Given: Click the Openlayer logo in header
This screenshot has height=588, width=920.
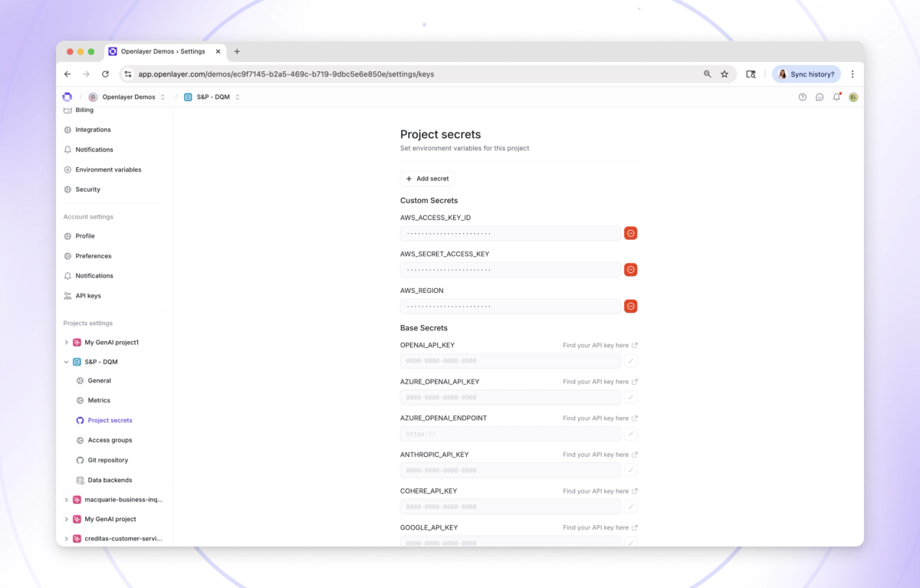Looking at the screenshot, I should click(x=67, y=97).
